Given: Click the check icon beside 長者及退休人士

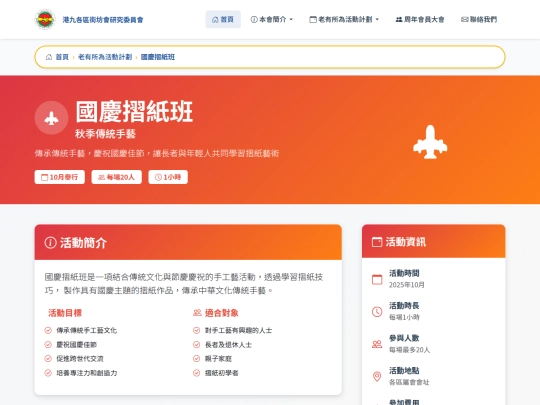Looking at the screenshot, I should (196, 344).
